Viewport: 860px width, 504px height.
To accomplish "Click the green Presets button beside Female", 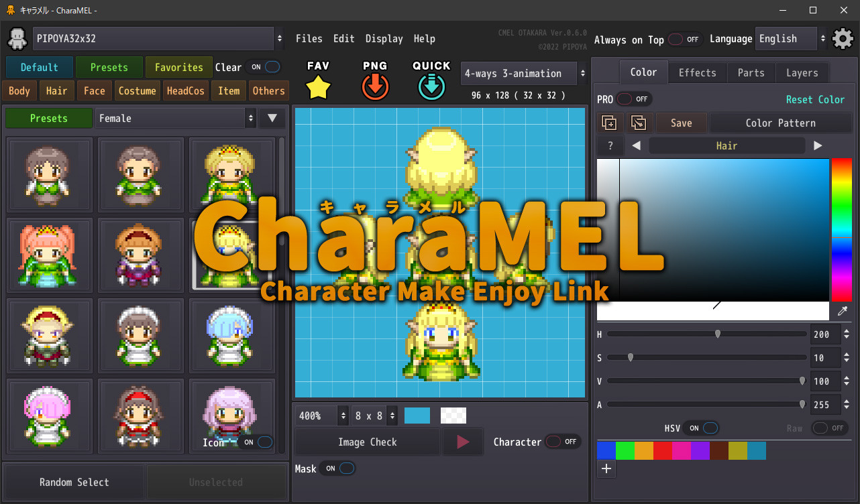I will click(49, 119).
